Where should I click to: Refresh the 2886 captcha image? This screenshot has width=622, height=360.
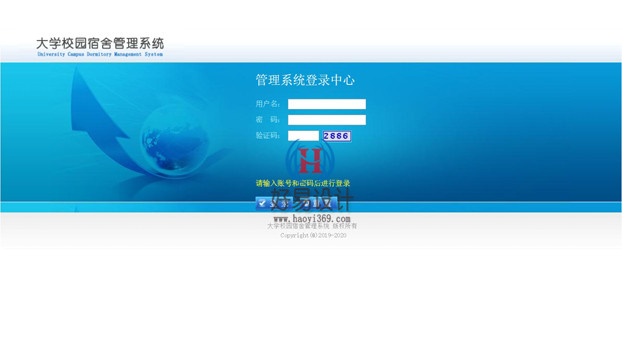tap(337, 136)
